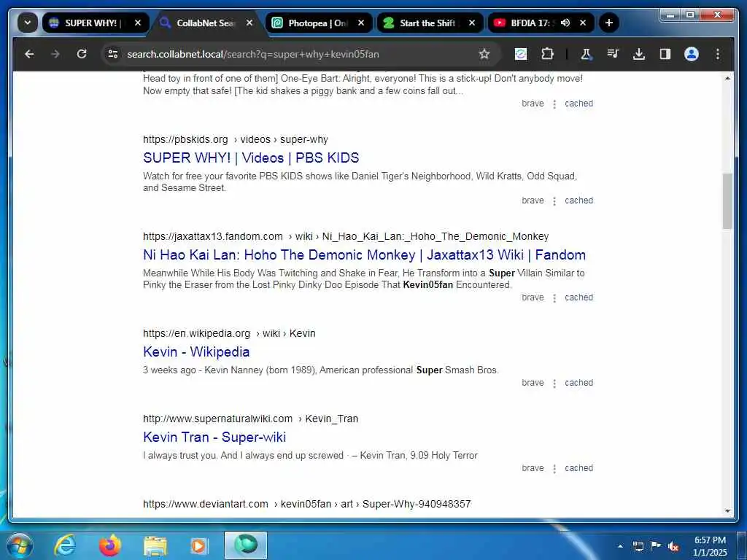Open the profile avatar menu
The image size is (747, 560).
pos(692,54)
